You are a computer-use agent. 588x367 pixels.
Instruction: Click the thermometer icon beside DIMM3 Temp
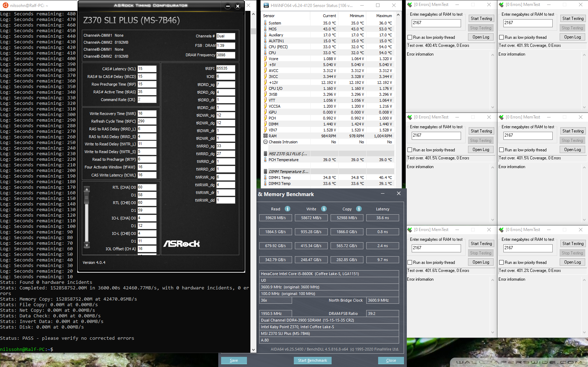265,183
